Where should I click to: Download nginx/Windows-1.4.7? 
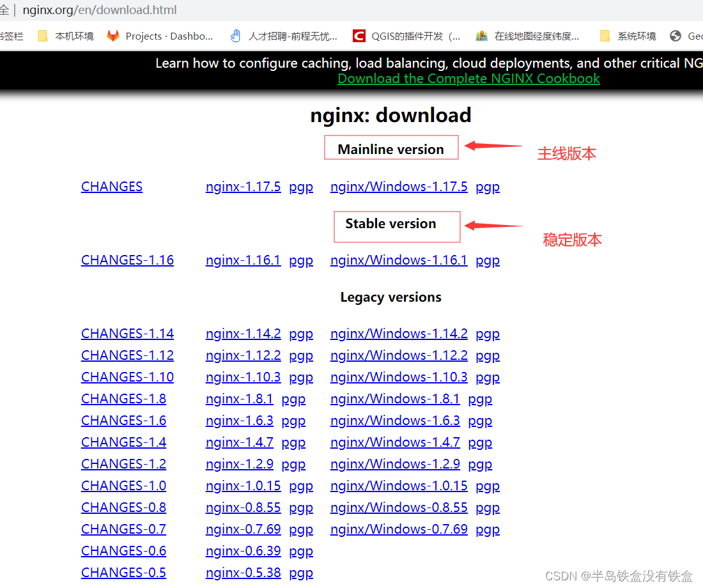[395, 442]
